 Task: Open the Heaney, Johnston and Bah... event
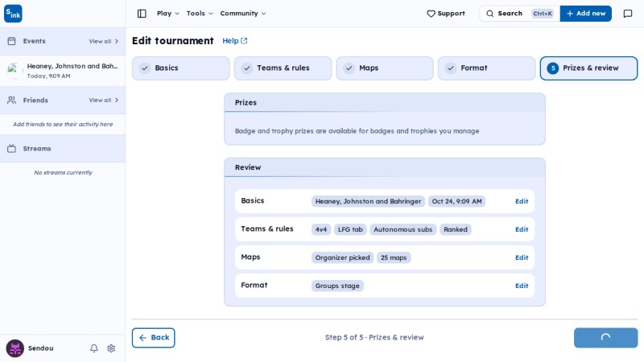coord(63,71)
